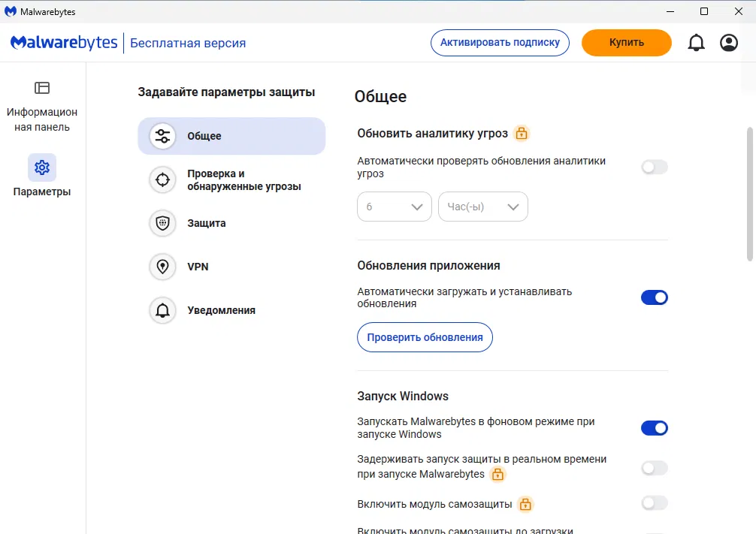This screenshot has height=534, width=756.
Task: Click the Активировать подписку button
Action: pos(500,42)
